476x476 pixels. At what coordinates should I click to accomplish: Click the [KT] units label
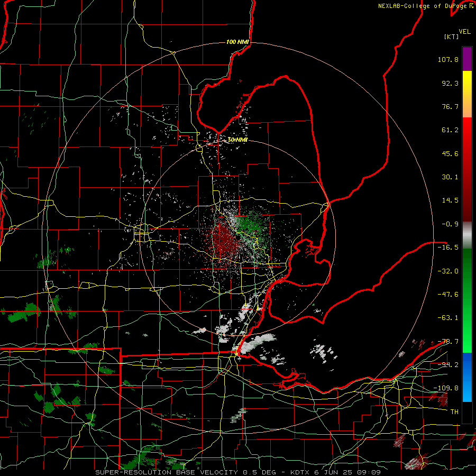(452, 36)
